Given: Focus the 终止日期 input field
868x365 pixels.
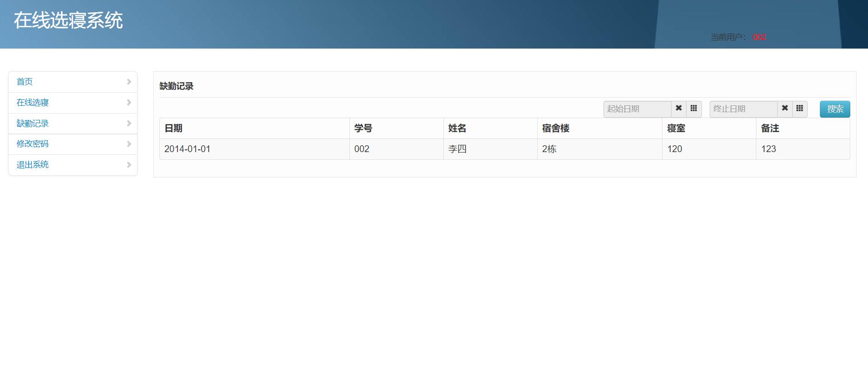Looking at the screenshot, I should [x=744, y=109].
